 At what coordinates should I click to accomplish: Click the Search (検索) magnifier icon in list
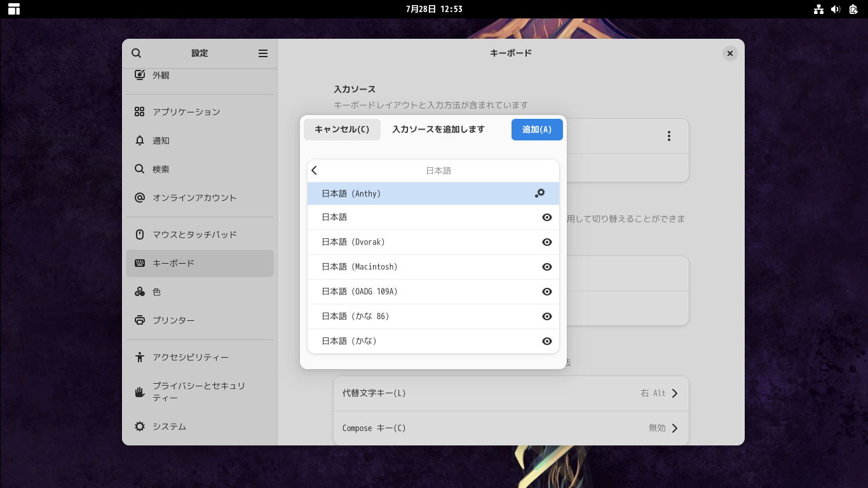(140, 169)
